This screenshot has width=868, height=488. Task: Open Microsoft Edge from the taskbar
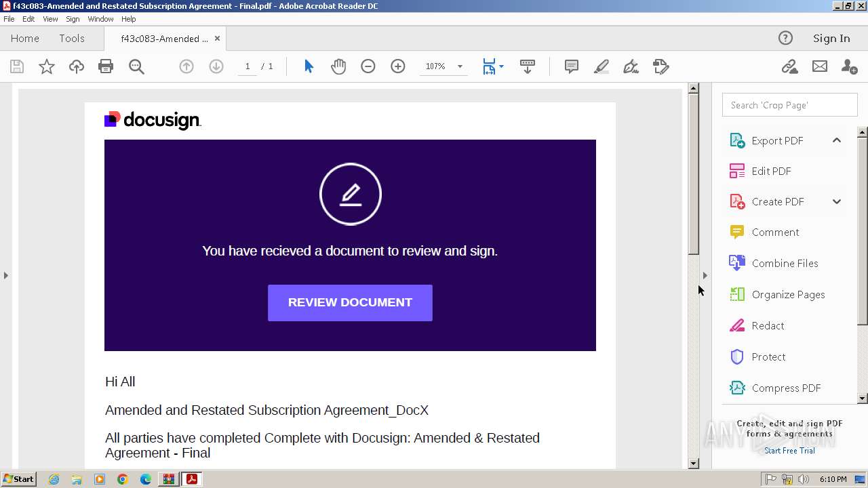click(x=146, y=479)
